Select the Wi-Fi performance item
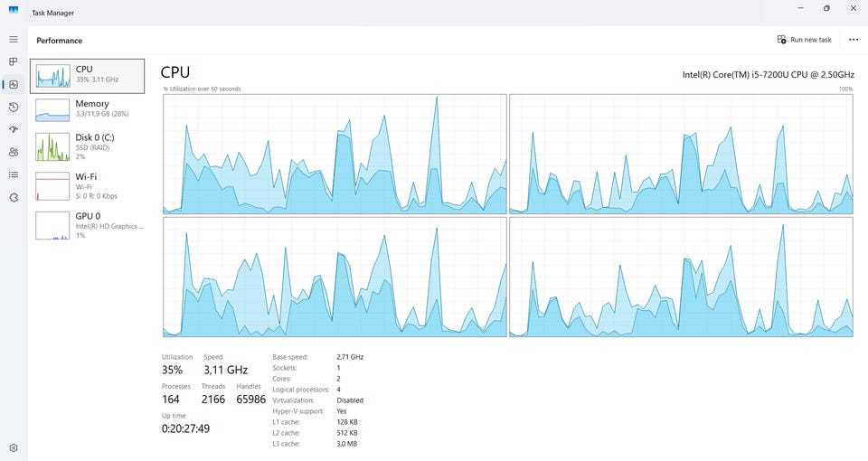The image size is (868, 461). 88,185
